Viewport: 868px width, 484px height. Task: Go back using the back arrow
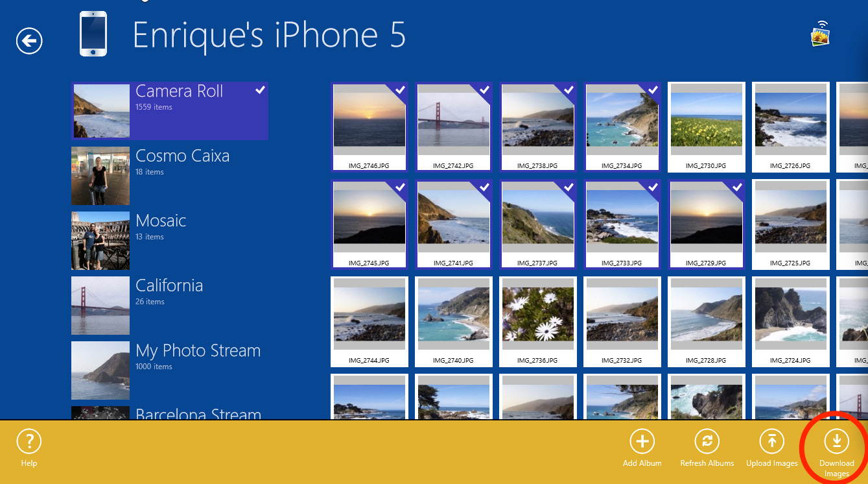tap(29, 41)
